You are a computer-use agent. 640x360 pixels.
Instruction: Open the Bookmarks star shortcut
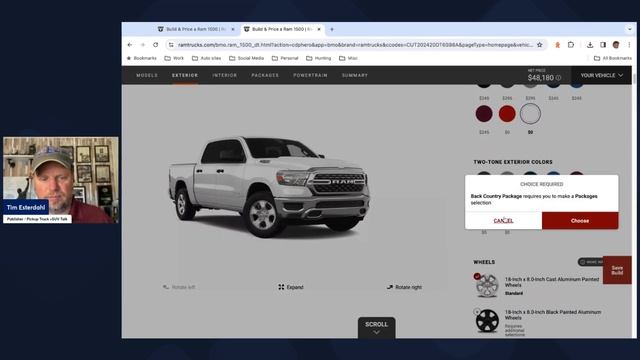click(141, 58)
